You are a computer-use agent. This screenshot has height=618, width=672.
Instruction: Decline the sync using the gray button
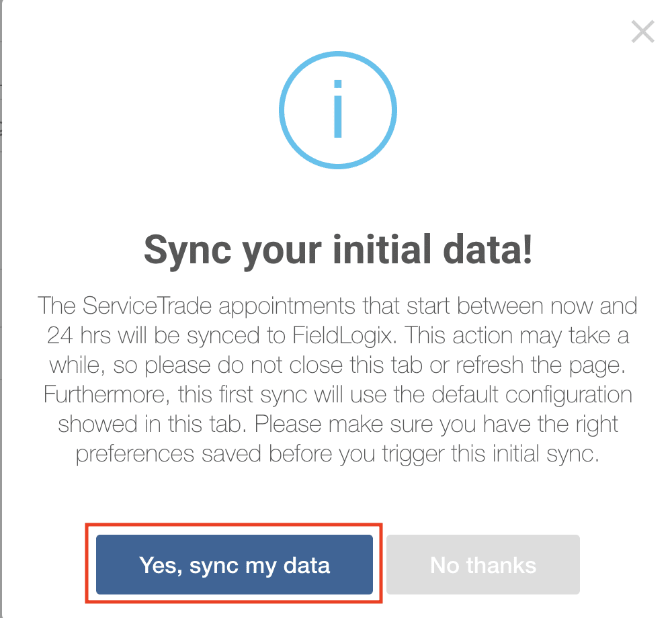482,564
